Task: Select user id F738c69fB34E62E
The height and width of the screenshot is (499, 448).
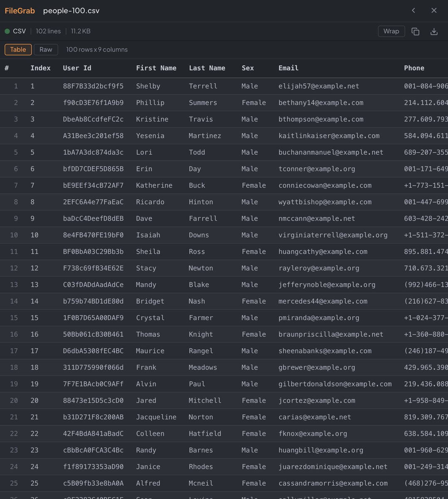Action: [x=93, y=268]
